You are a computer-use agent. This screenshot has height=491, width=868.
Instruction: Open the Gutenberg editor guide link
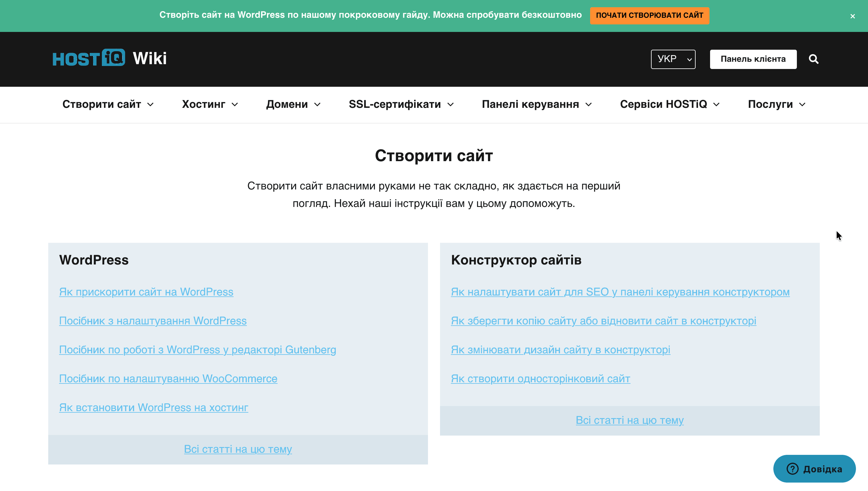[x=198, y=350]
